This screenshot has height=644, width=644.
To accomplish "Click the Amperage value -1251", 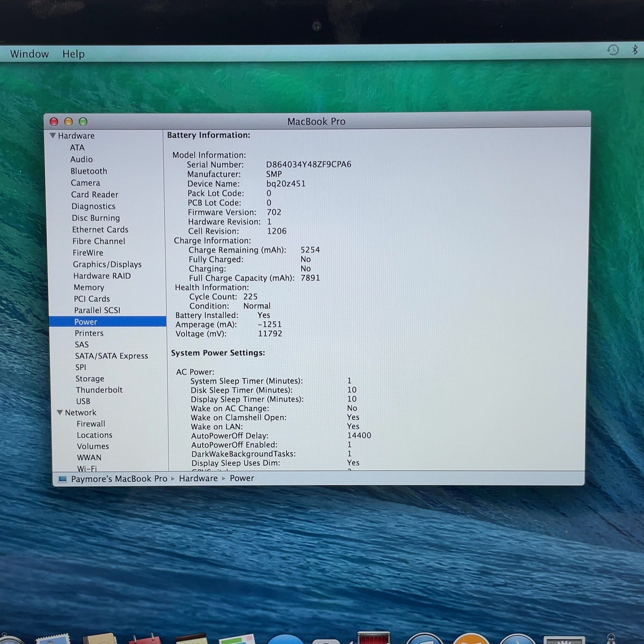I will [269, 325].
